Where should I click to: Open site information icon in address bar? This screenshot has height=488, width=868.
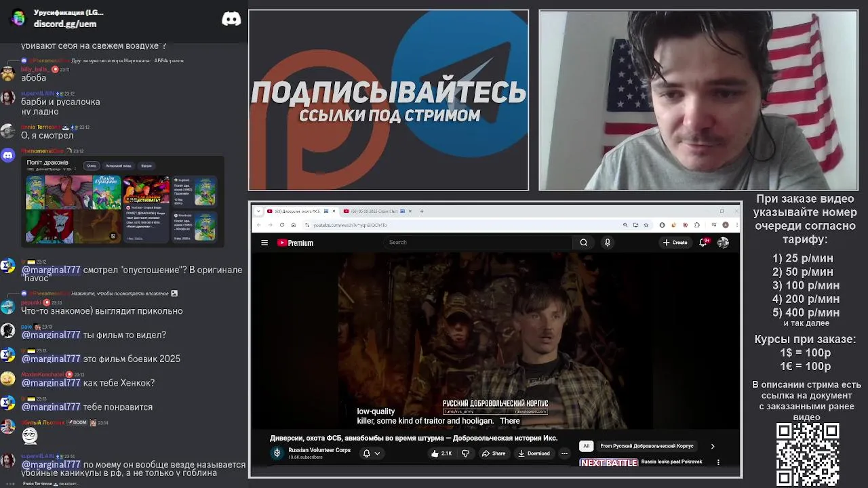click(x=307, y=225)
